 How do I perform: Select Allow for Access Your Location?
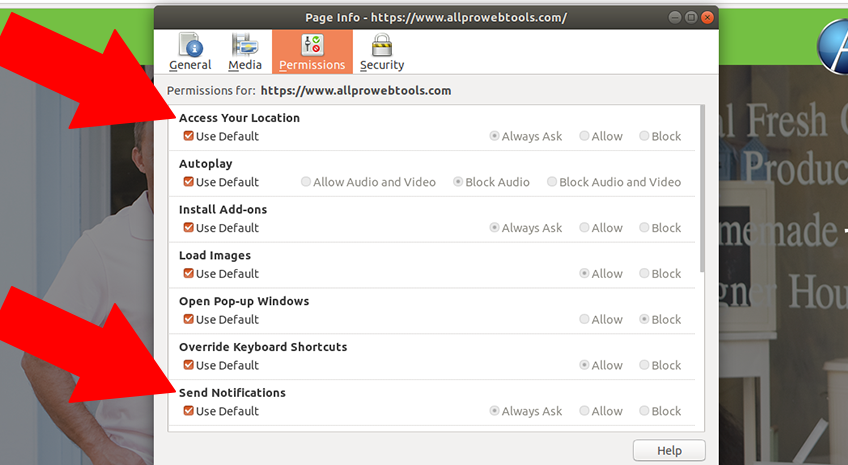coord(584,136)
